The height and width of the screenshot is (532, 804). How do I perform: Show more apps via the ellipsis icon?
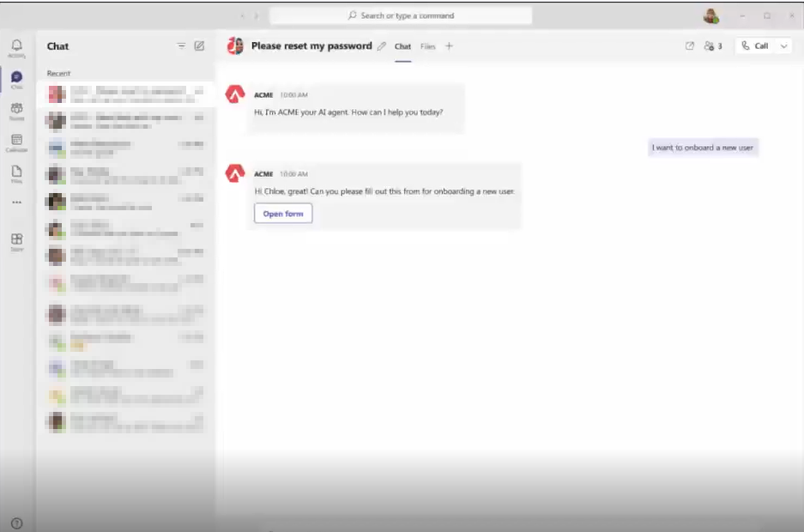[x=16, y=203]
